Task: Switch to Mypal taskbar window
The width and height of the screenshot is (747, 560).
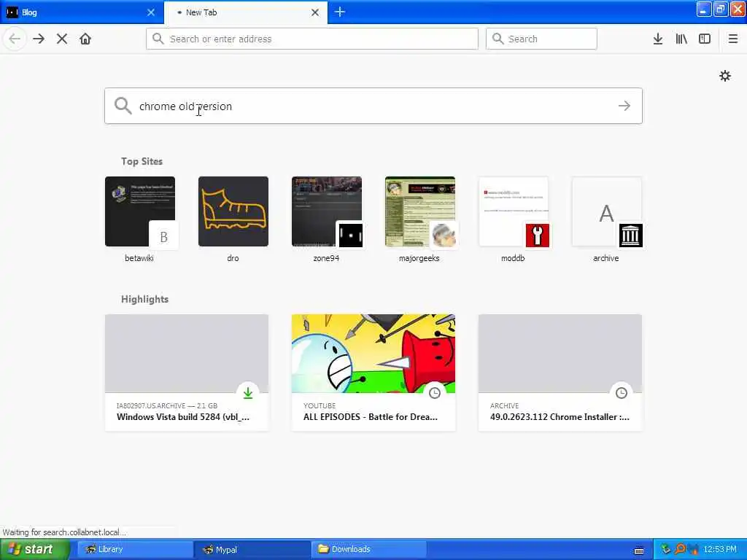Action: (x=252, y=549)
